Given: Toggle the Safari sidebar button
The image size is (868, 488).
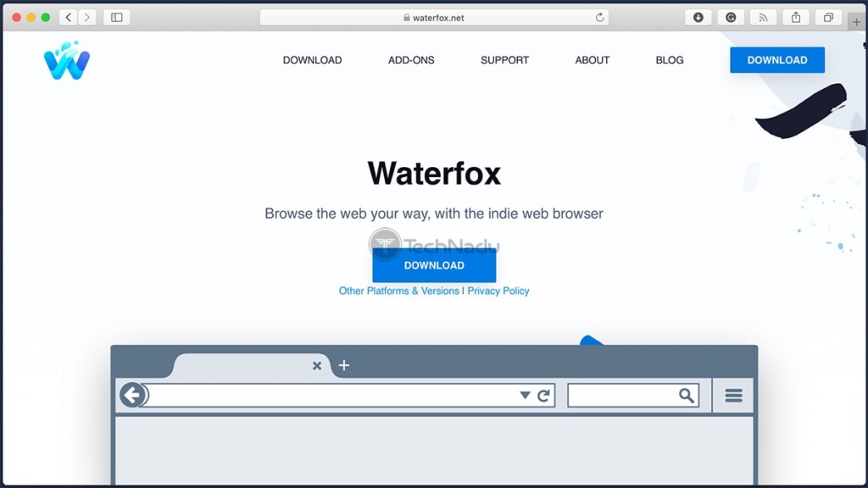Looking at the screenshot, I should coord(117,18).
